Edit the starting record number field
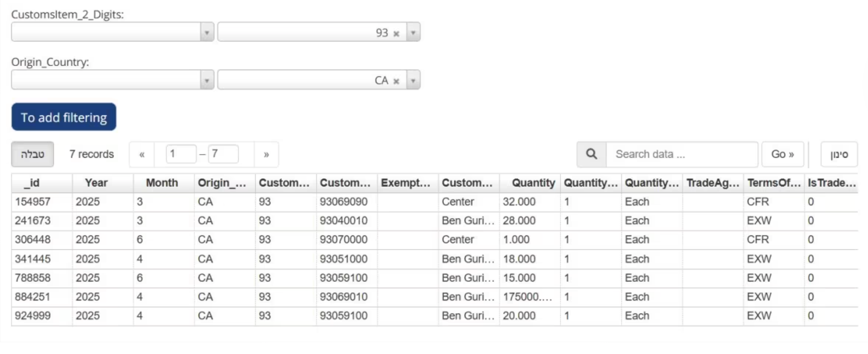The image size is (868, 354). (181, 154)
